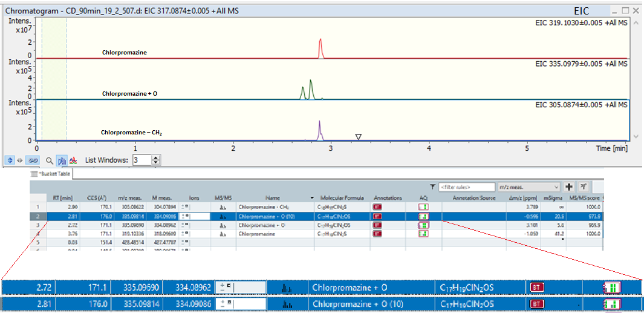Select the magnifier zoom tool
Image resolution: width=644 pixels, height=313 pixels.
[x=50, y=161]
